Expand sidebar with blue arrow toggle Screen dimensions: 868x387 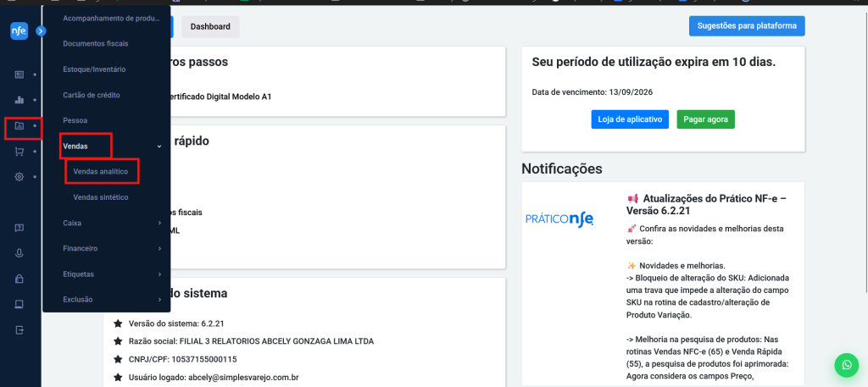coord(41,31)
